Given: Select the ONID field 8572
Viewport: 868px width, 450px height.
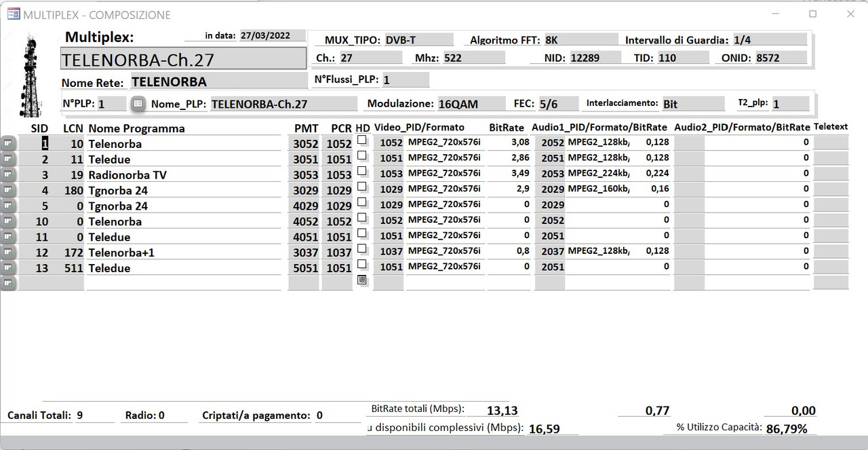Looking at the screenshot, I should click(781, 58).
